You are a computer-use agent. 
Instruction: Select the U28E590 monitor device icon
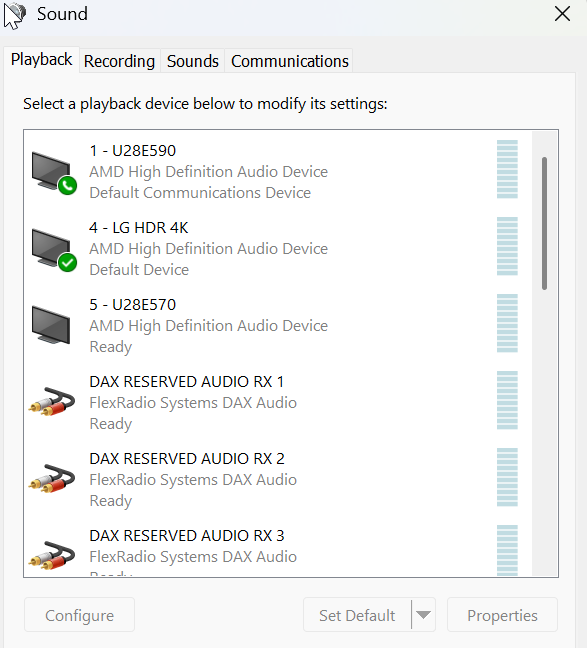(x=52, y=172)
